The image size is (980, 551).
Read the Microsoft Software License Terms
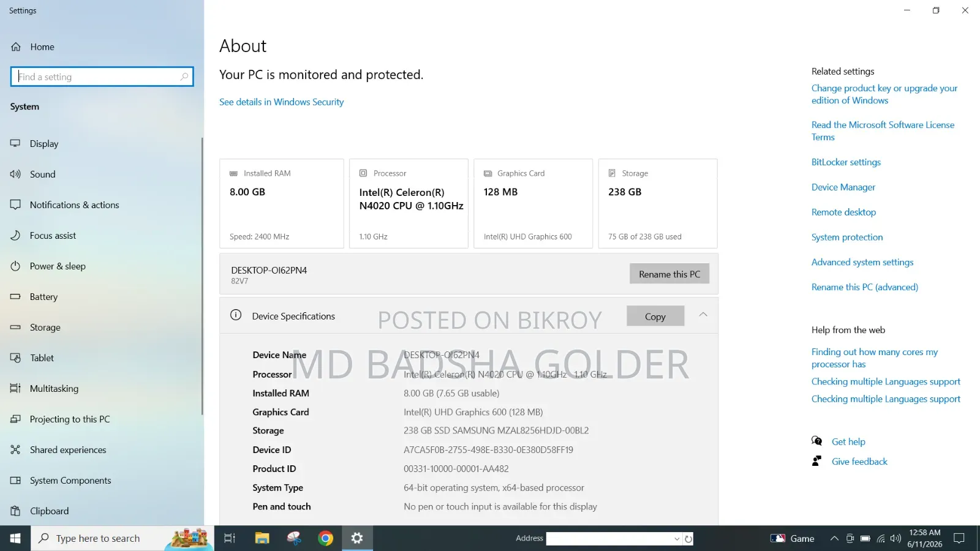pyautogui.click(x=883, y=131)
